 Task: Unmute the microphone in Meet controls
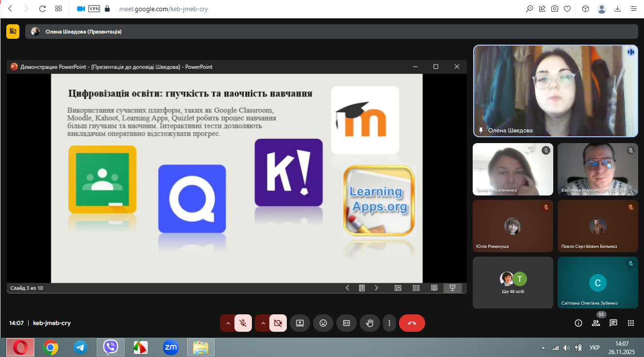point(243,323)
